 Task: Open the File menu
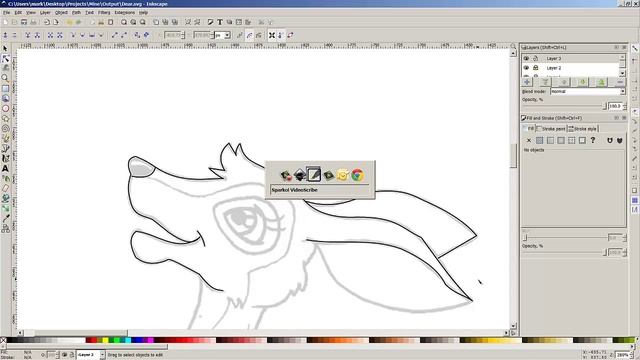(7, 13)
